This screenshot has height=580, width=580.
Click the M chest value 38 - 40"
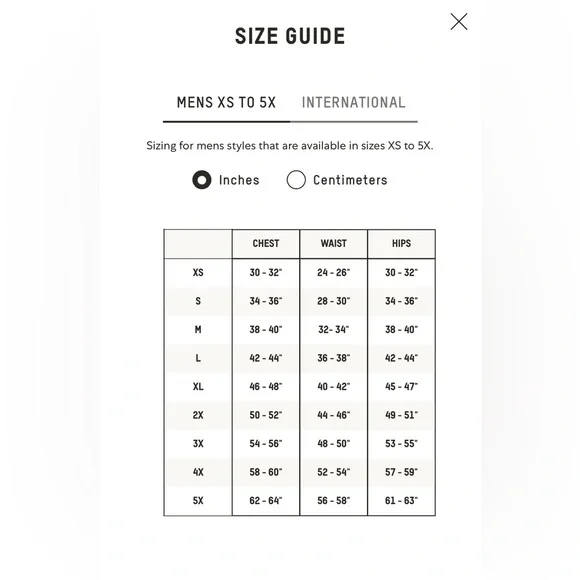click(x=266, y=330)
